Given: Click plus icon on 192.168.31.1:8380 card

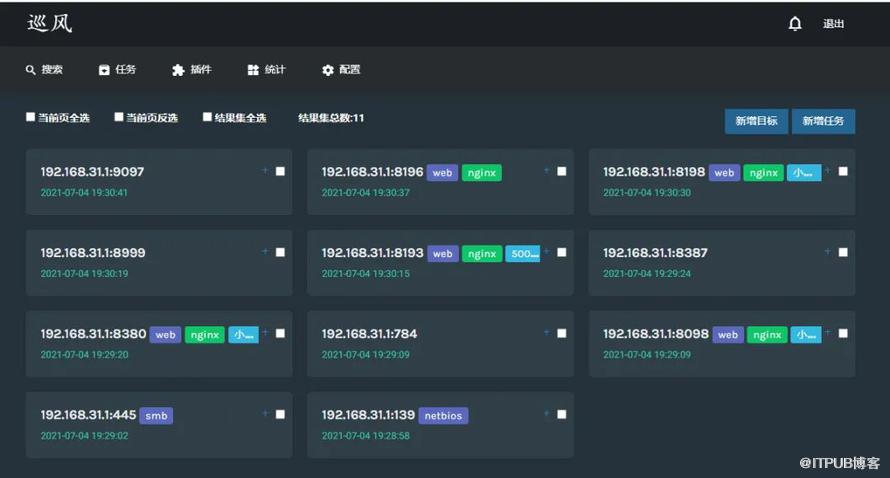Looking at the screenshot, I should (265, 333).
